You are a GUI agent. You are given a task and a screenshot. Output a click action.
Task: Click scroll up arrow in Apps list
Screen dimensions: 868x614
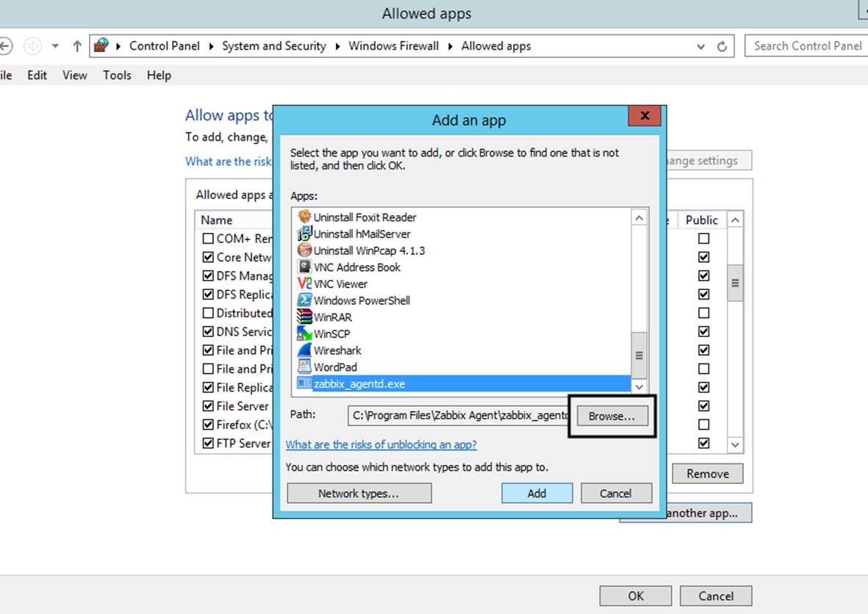coord(639,218)
